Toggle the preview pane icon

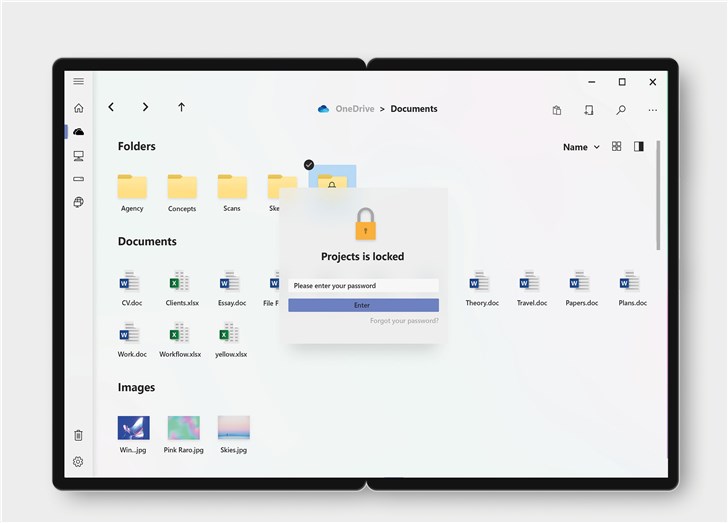(x=639, y=146)
